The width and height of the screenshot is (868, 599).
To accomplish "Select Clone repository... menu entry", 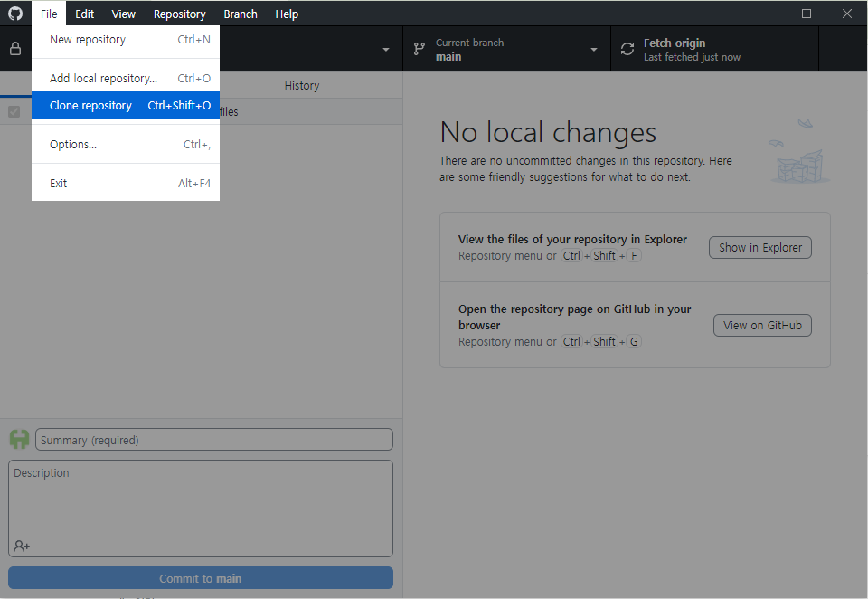I will [126, 105].
